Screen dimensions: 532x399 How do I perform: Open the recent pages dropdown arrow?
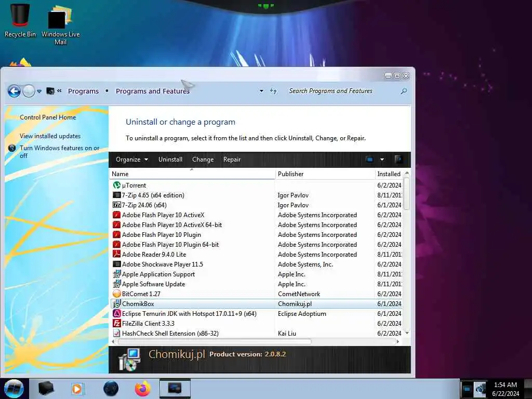coord(39,91)
